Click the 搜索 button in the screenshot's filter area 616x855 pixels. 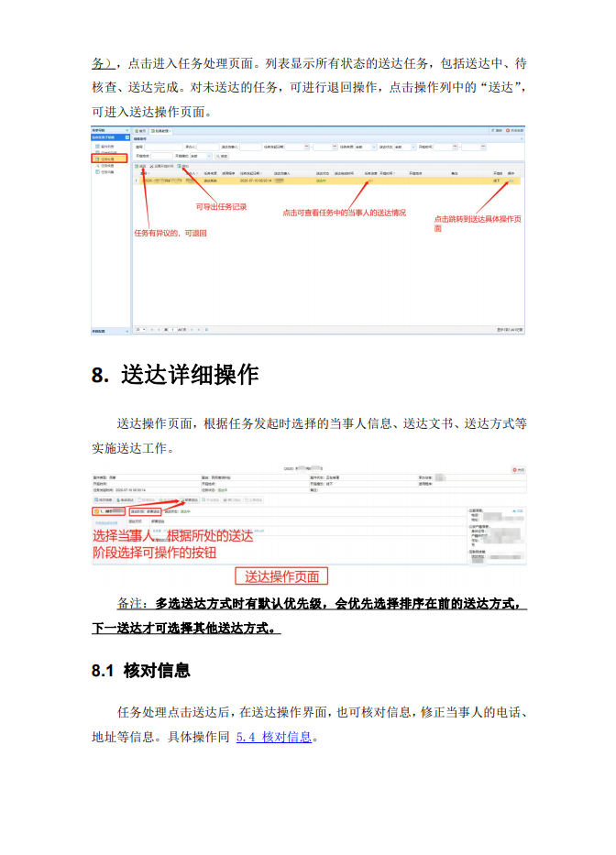click(222, 156)
